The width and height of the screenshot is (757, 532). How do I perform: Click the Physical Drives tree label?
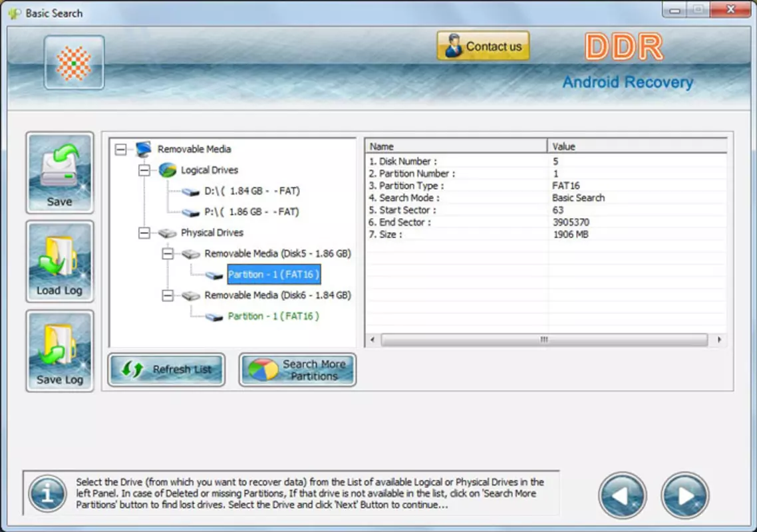click(212, 233)
